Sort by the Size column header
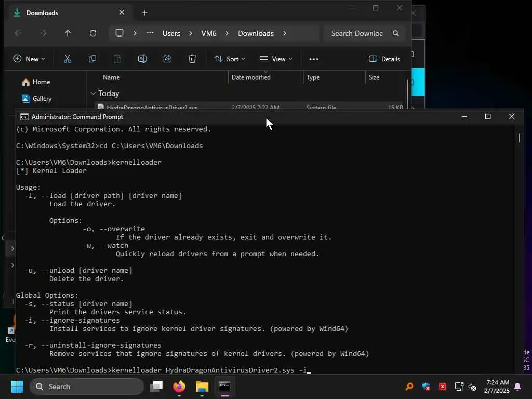The width and height of the screenshot is (532, 399). pyautogui.click(x=374, y=77)
